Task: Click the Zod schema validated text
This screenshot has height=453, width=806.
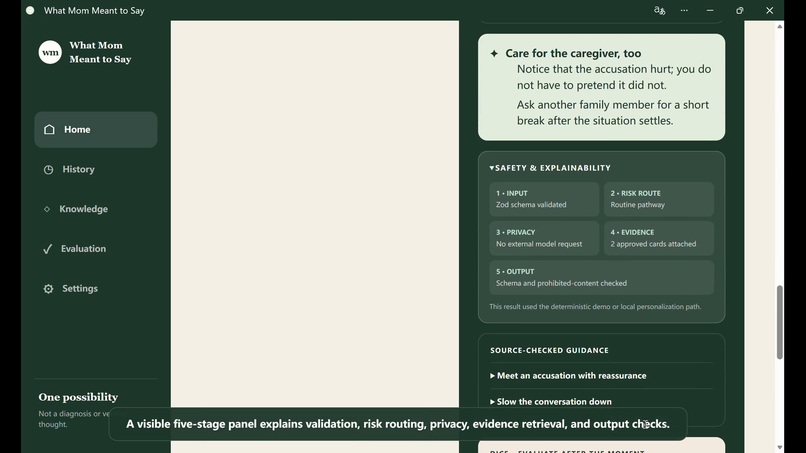Action: pos(531,205)
